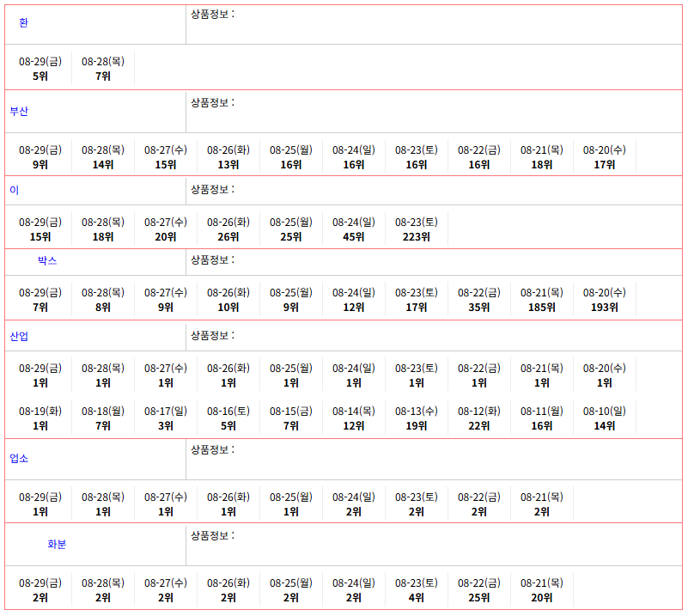Select the 08-21(목) 185위 rank cell

click(x=542, y=300)
